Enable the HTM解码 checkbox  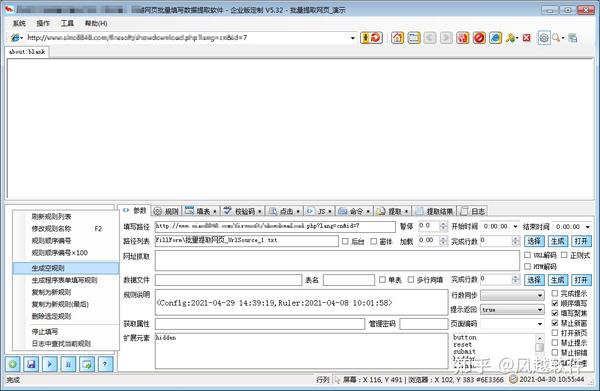527,266
